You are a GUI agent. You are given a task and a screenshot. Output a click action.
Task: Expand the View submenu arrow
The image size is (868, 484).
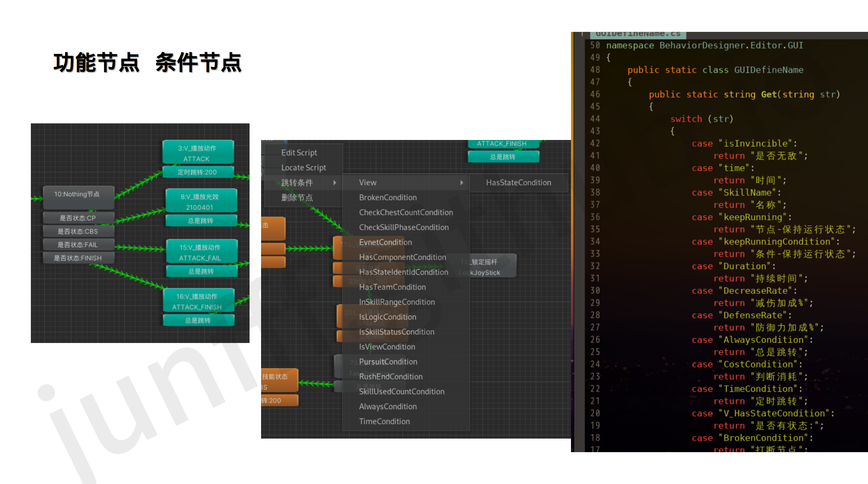461,183
